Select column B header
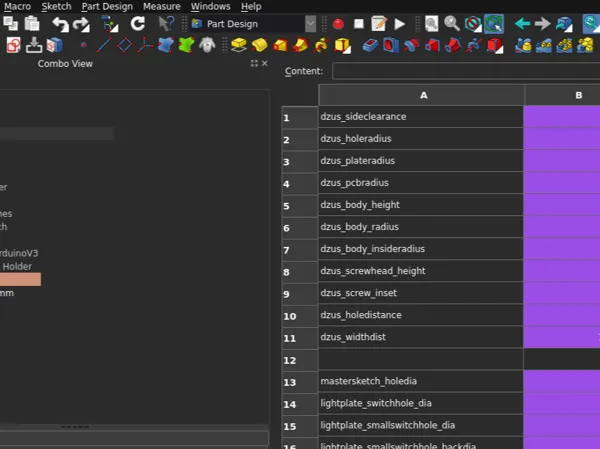This screenshot has width=600, height=449. click(562, 95)
